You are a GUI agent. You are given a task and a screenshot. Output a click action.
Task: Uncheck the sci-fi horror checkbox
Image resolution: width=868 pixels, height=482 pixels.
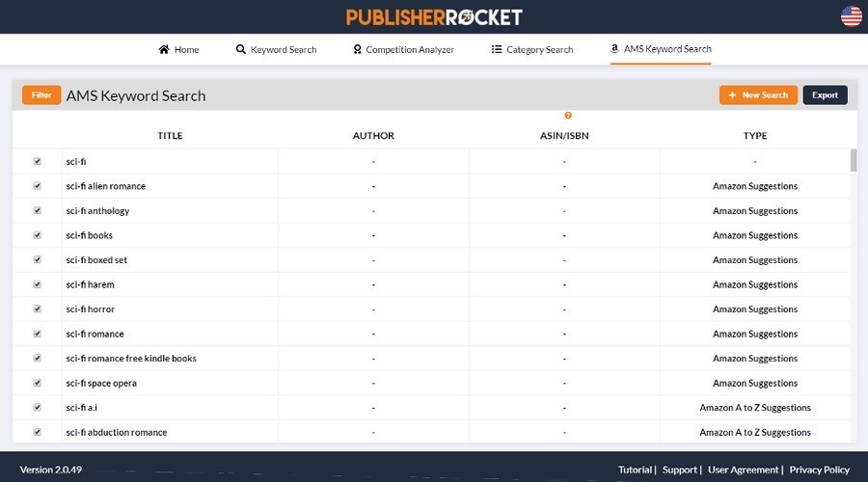coord(37,308)
